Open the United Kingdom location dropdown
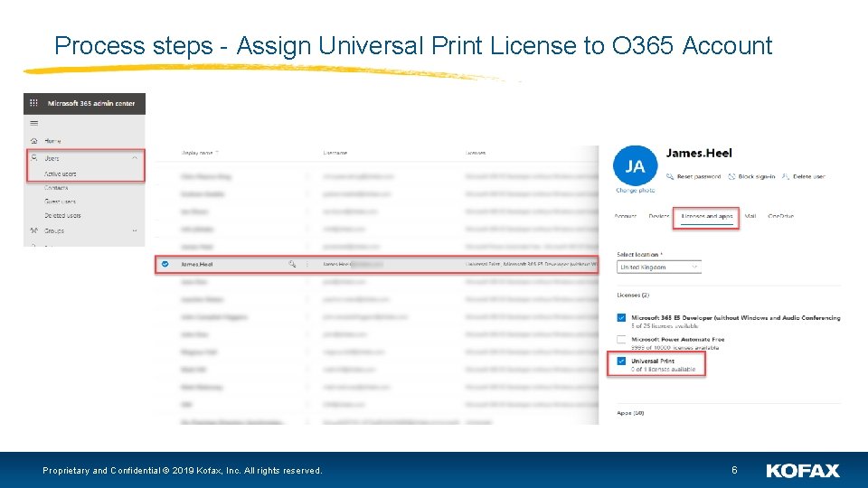Image resolution: width=868 pixels, height=488 pixels. click(659, 267)
